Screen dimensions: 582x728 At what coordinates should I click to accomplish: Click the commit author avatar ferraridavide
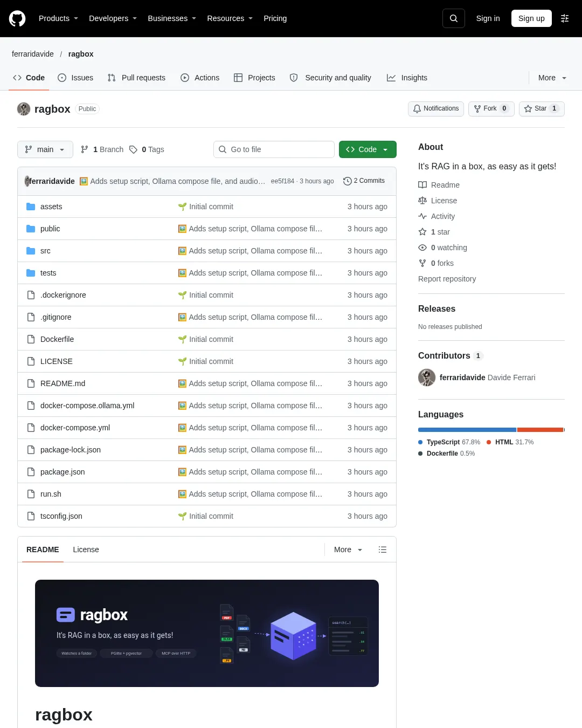(x=27, y=181)
